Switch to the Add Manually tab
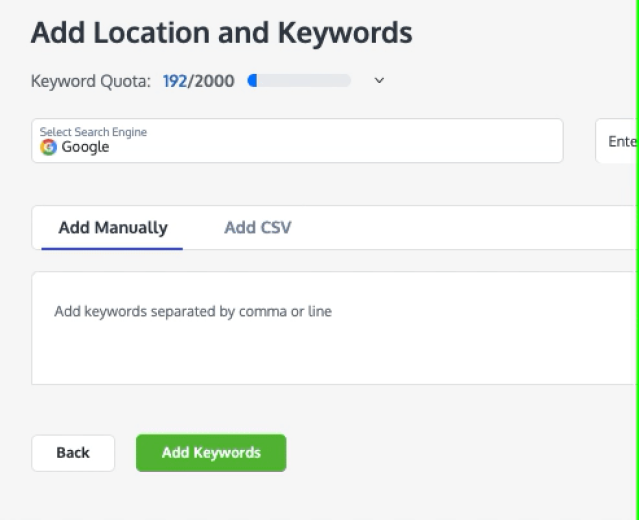 113,228
